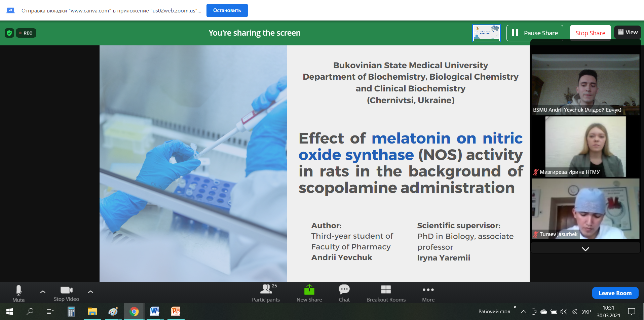Switch to Microsoft Word on taskbar
644x320 pixels.
coord(155,312)
